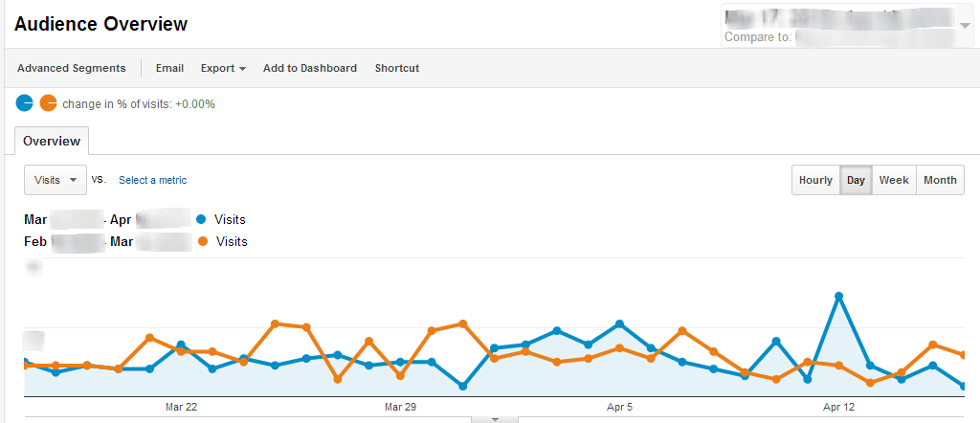Click the blue segment circle icon

(24, 103)
